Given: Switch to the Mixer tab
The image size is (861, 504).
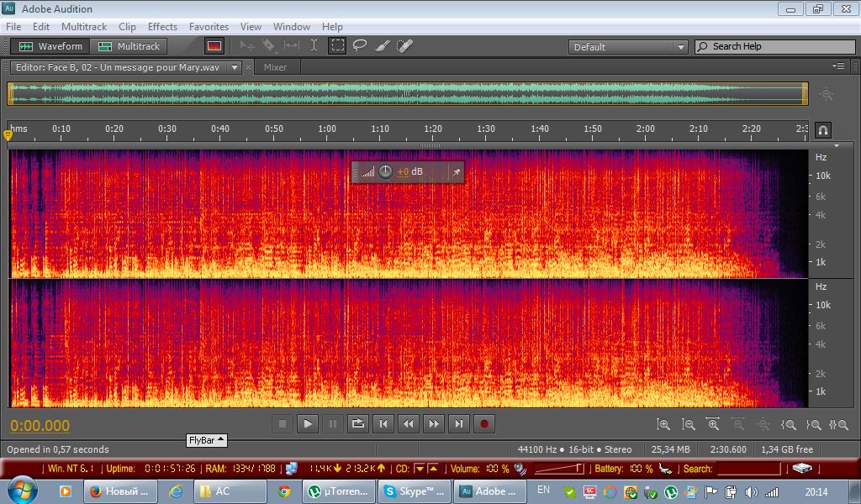Looking at the screenshot, I should pos(275,67).
